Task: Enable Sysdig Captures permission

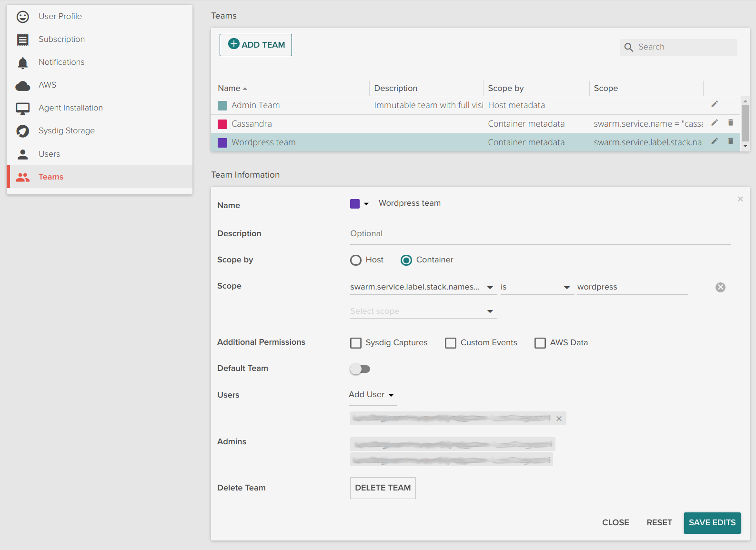Action: pyautogui.click(x=356, y=343)
